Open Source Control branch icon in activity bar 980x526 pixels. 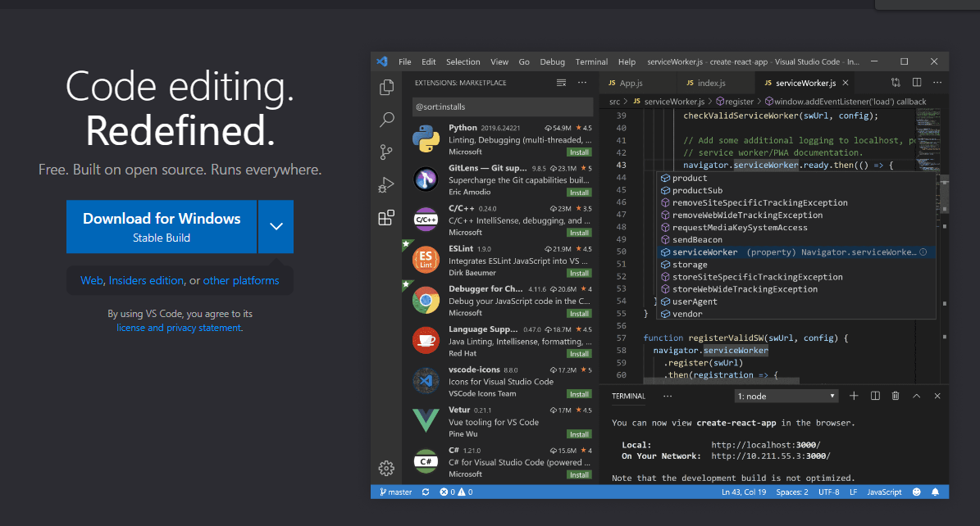[x=386, y=152]
